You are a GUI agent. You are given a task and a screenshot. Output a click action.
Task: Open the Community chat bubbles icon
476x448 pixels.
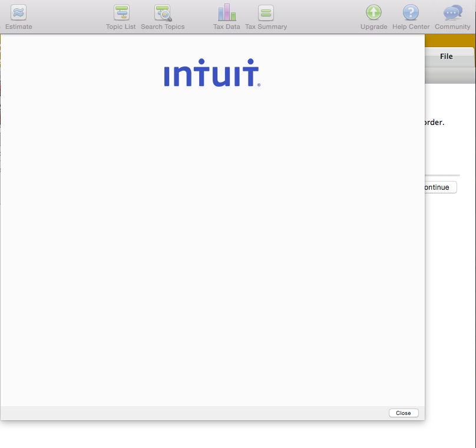[452, 12]
